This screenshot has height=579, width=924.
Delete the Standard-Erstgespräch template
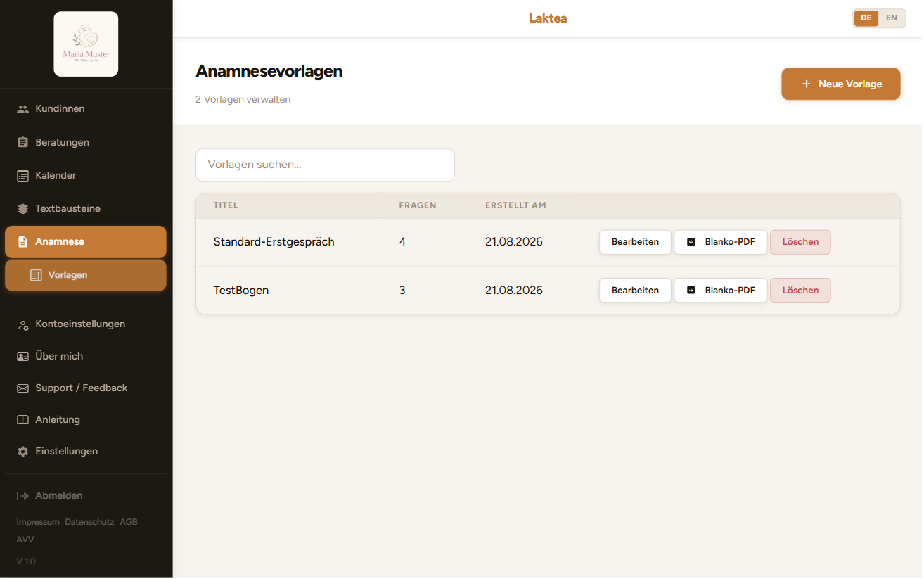[800, 242]
